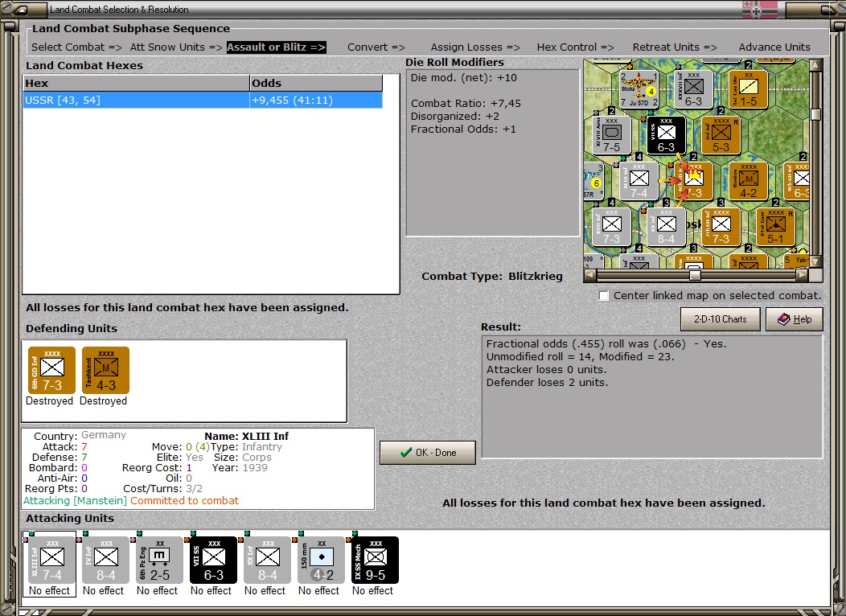Select 6th Pz Eng 2-5 attacking unit
The height and width of the screenshot is (616, 846).
pyautogui.click(x=160, y=560)
